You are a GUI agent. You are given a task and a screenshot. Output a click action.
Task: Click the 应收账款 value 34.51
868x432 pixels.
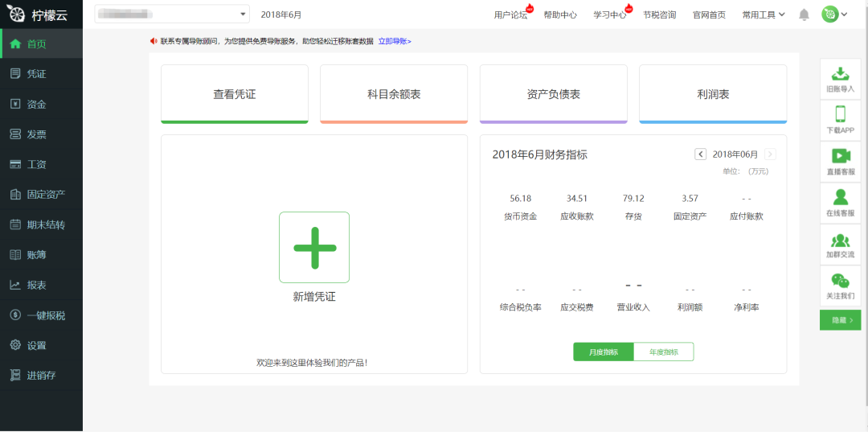click(577, 198)
